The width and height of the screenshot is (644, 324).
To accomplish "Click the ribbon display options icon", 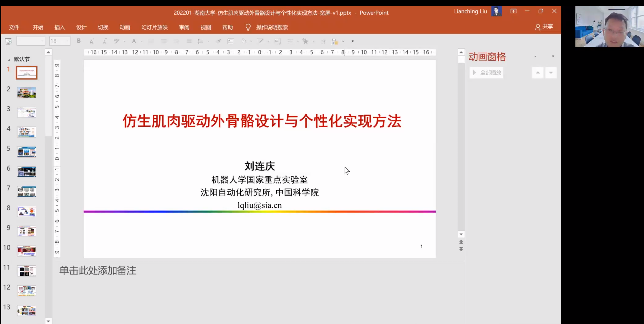I will coord(513,11).
